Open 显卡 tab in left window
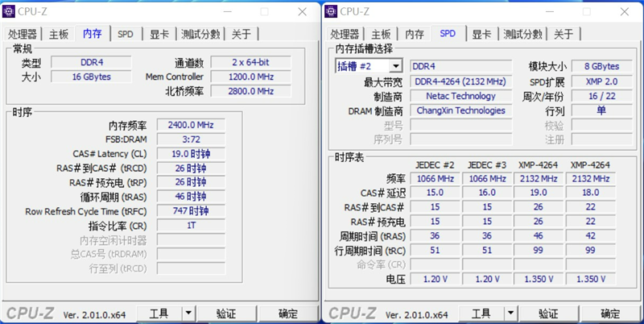The height and width of the screenshot is (324, 644). [159, 34]
